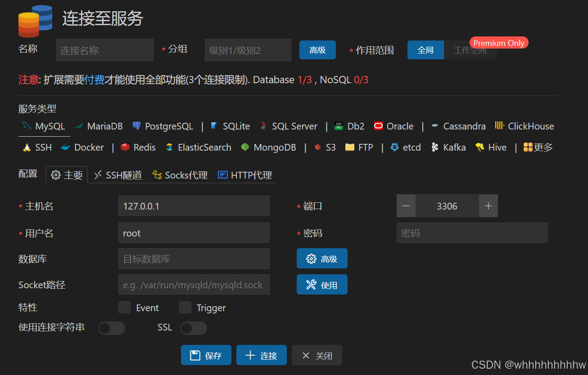Focus the Socket路径 field
This screenshot has width=588, height=375.
[194, 285]
